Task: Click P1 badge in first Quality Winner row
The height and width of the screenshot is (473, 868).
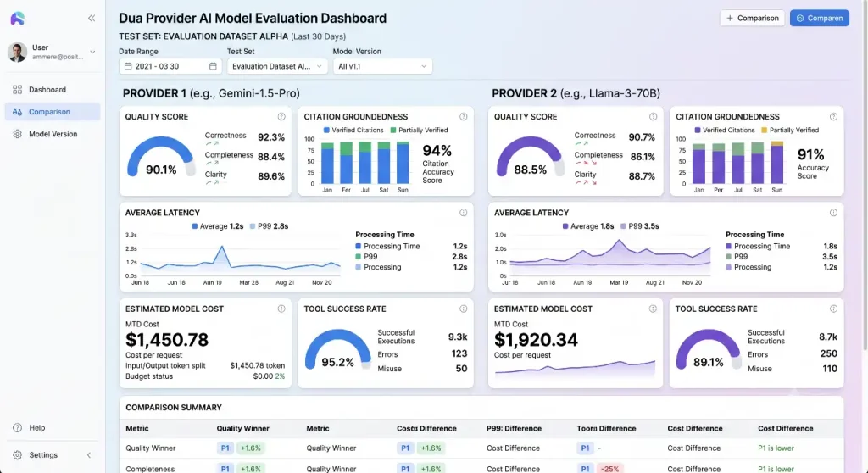Action: pyautogui.click(x=225, y=448)
